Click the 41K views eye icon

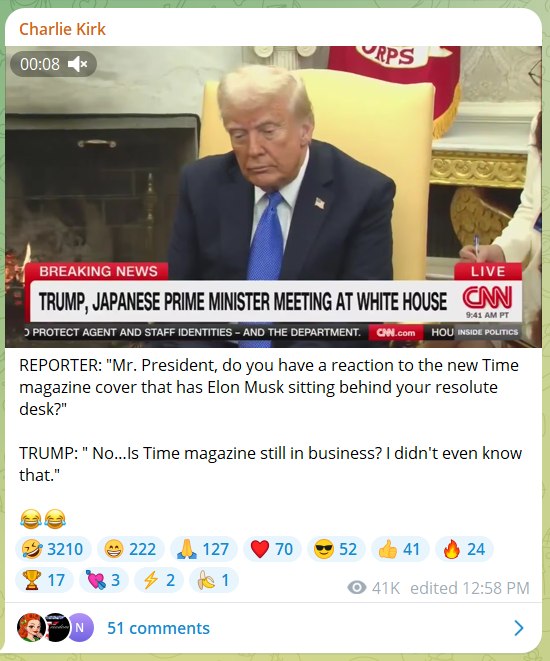point(357,588)
